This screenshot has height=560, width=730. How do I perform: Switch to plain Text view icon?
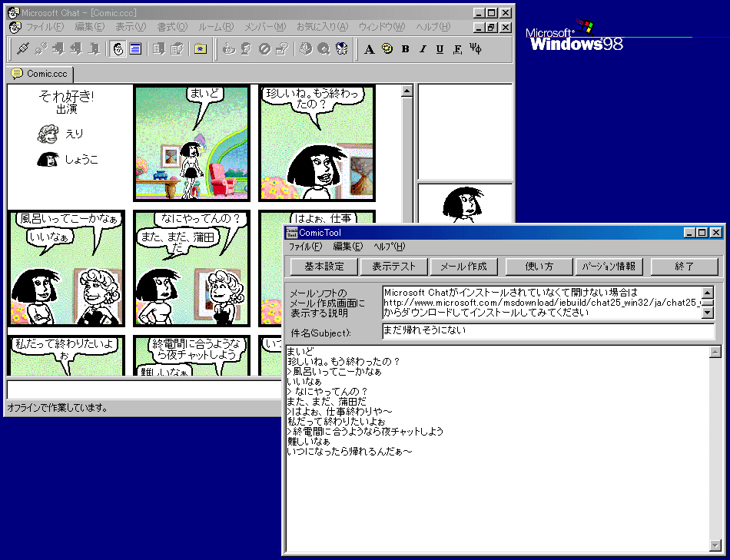click(x=135, y=48)
